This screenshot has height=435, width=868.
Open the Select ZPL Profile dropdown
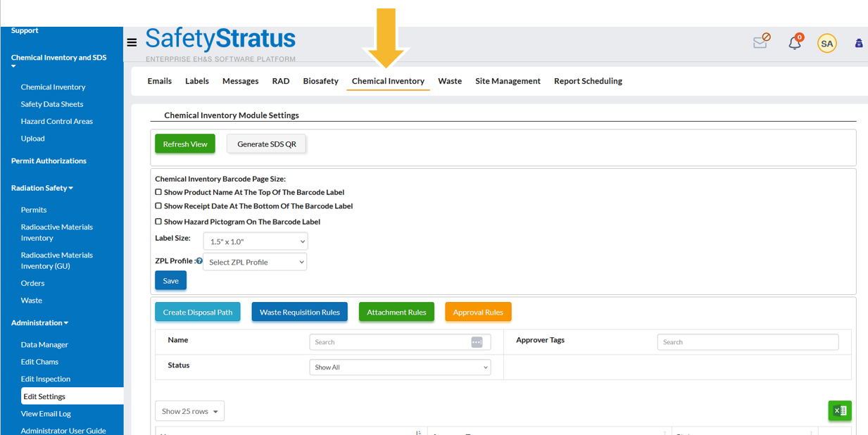pos(255,262)
